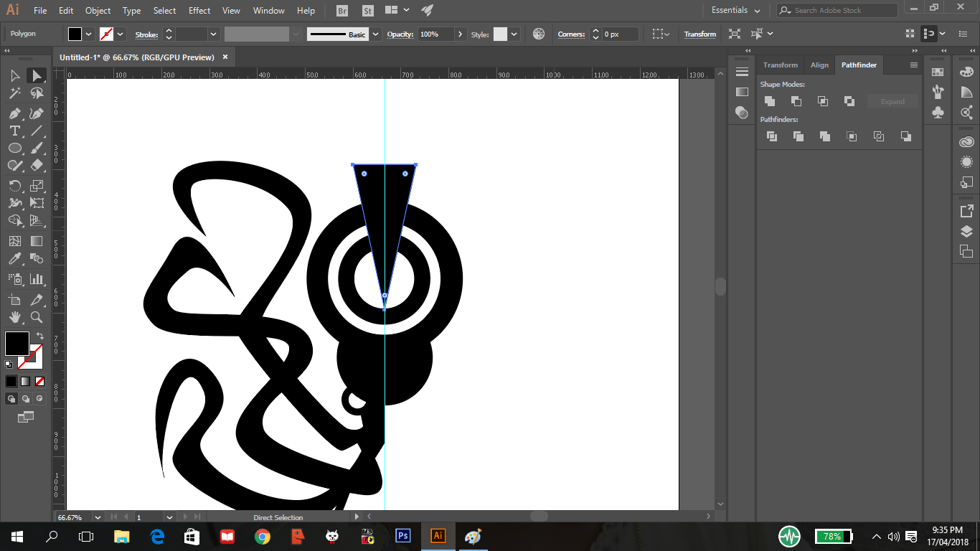Open the stroke weight dropdown

[214, 34]
